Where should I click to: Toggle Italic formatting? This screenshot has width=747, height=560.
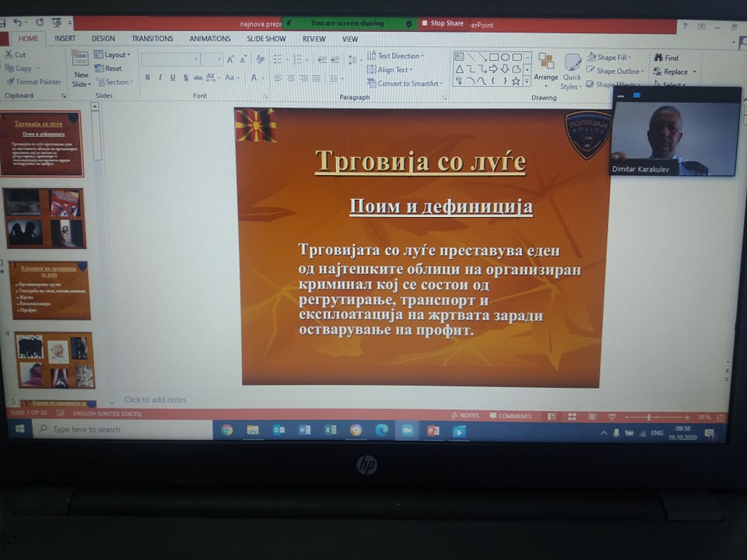[x=160, y=78]
